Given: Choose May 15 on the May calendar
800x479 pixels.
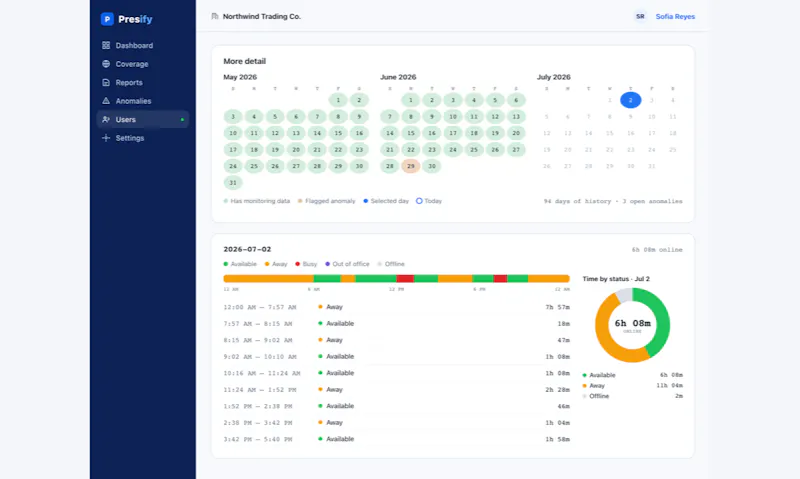Looking at the screenshot, I should (x=338, y=133).
